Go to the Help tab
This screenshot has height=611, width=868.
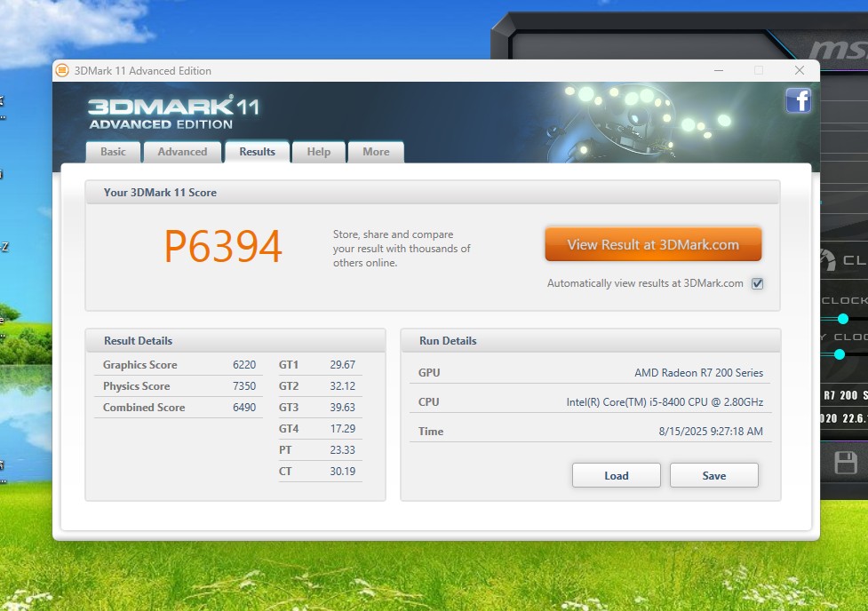click(318, 152)
